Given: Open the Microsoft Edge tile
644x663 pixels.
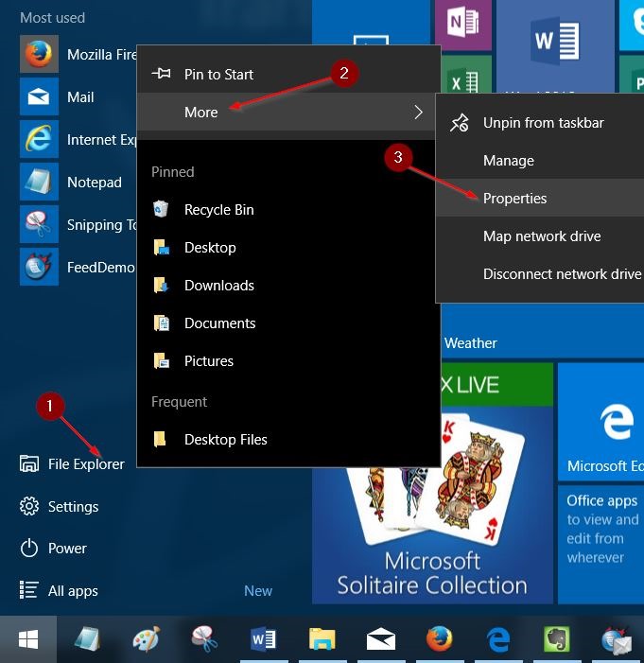Looking at the screenshot, I should tap(600, 422).
